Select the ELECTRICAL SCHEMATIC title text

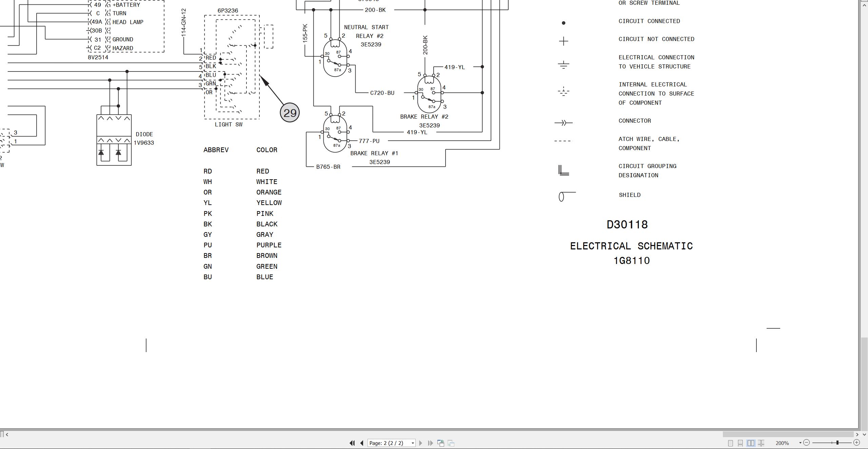pyautogui.click(x=631, y=246)
